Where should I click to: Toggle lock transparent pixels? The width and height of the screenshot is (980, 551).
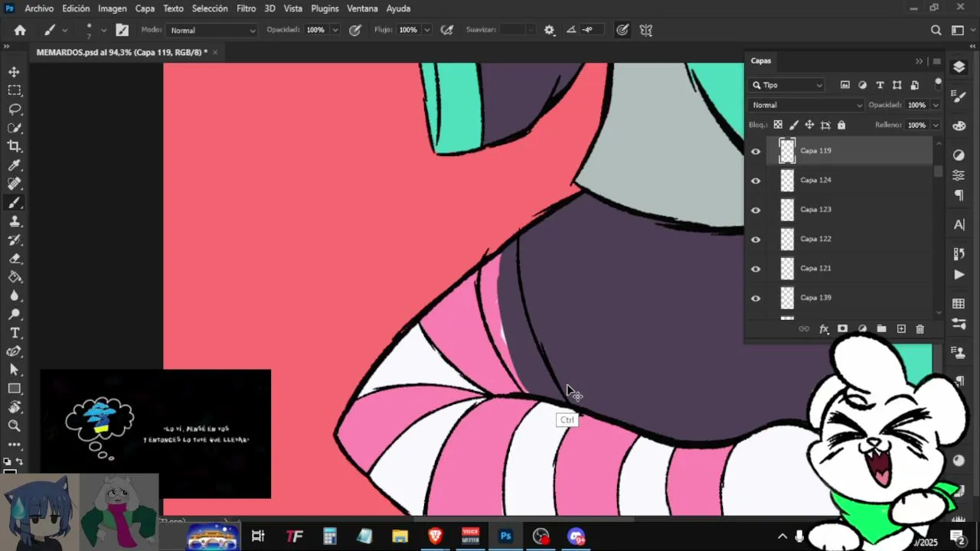point(778,125)
